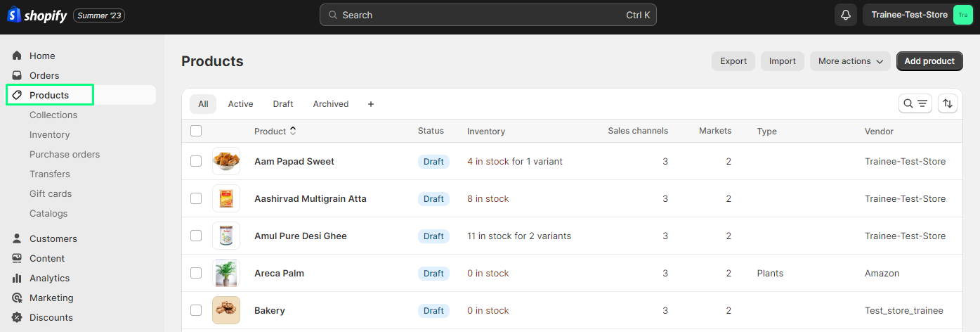Screen dimensions: 980x332
Task: Click the Add product button
Action: pos(929,61)
